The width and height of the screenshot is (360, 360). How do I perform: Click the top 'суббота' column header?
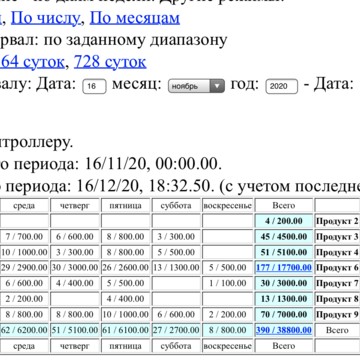176,205
